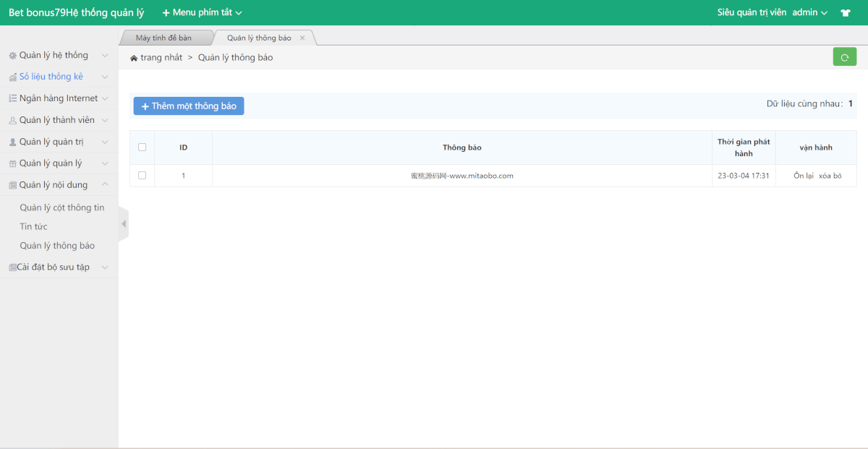This screenshot has width=868, height=449.
Task: Click icon beside Quản lý nội dung
Action: (12, 185)
